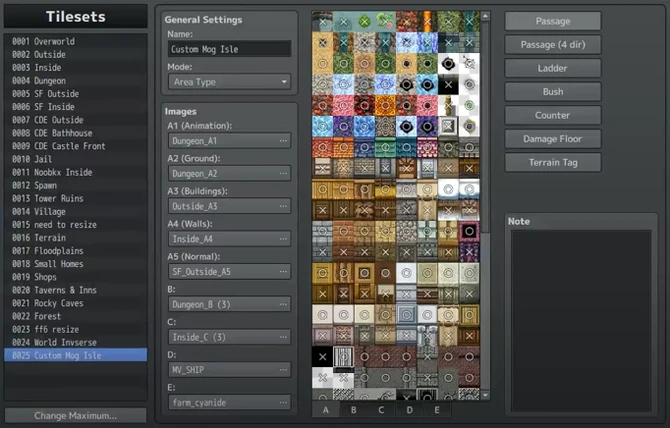
Task: Select tileset 0022 Forest
Action: pyautogui.click(x=76, y=317)
